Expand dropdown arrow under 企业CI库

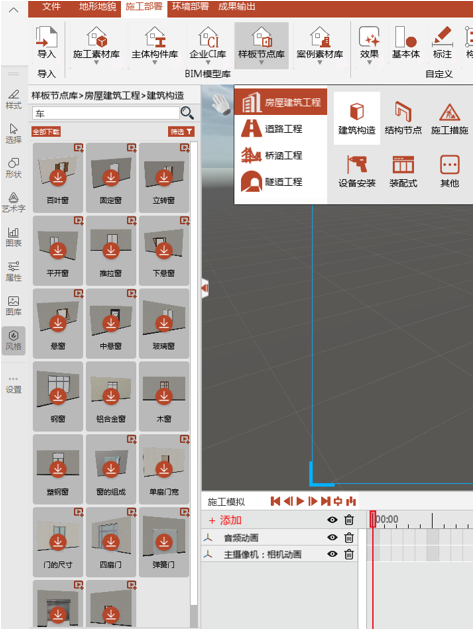(x=208, y=63)
